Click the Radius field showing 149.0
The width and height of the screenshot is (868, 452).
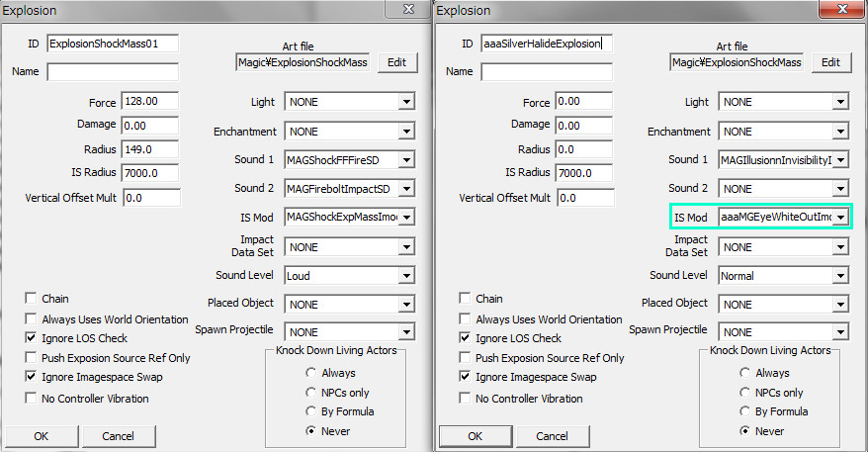tap(149, 149)
